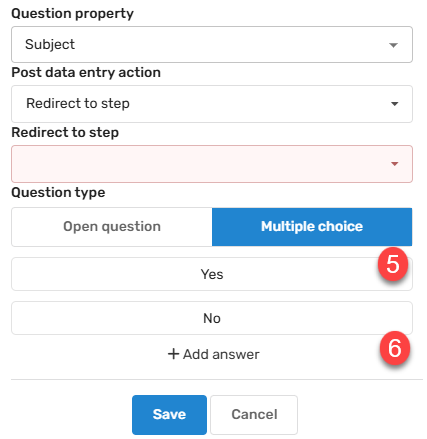Click the Redirect to step heading label
The height and width of the screenshot is (439, 427).
click(x=65, y=132)
